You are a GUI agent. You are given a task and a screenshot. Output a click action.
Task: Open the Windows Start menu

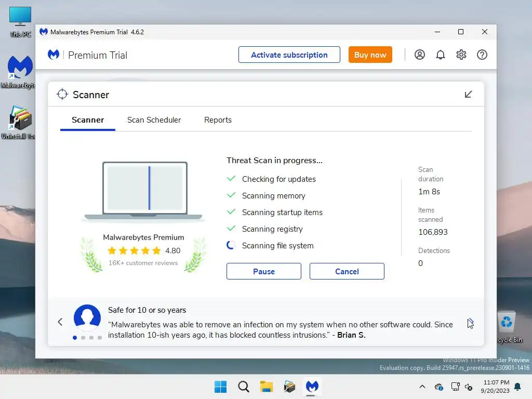(220, 387)
